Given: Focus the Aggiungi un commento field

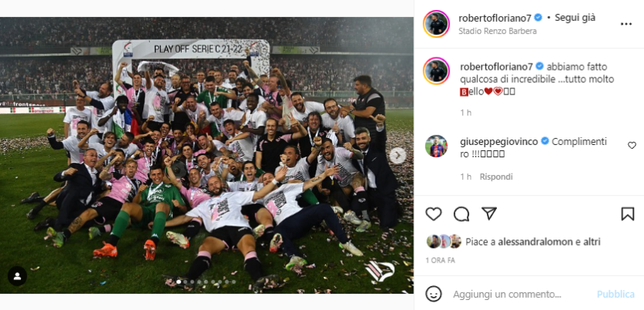Looking at the screenshot, I should [x=507, y=294].
